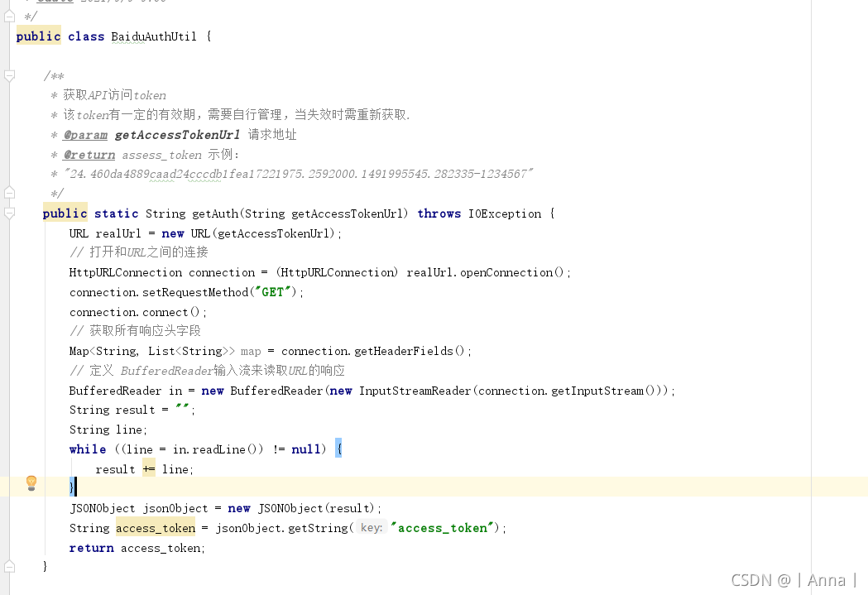This screenshot has height=595, width=868.
Task: Click the public keyword of the class
Action: point(38,36)
